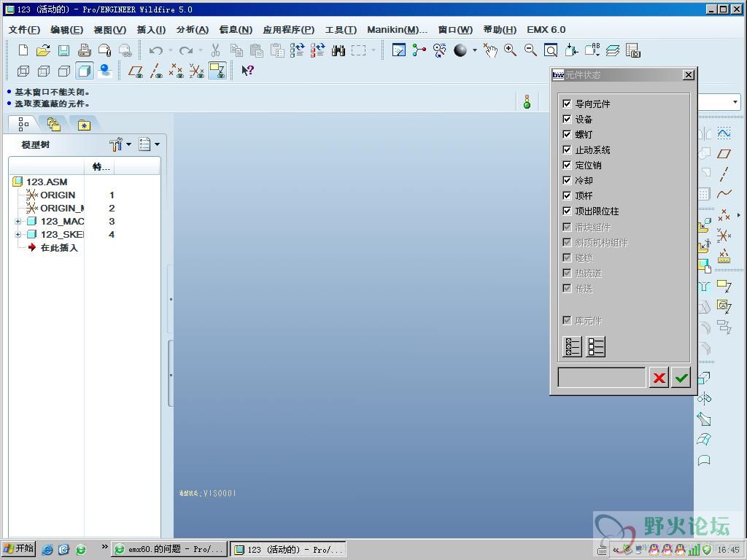747x560 pixels.
Task: Open the redo history dropdown arrow
Action: point(201,50)
